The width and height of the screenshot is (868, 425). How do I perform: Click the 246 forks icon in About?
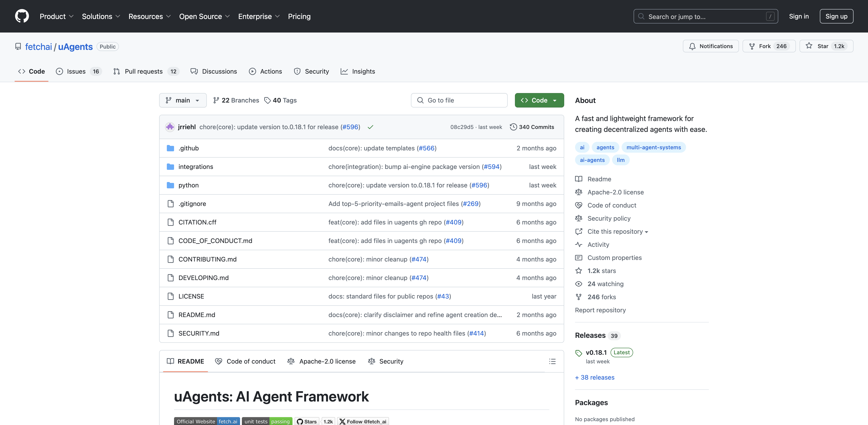[579, 297]
